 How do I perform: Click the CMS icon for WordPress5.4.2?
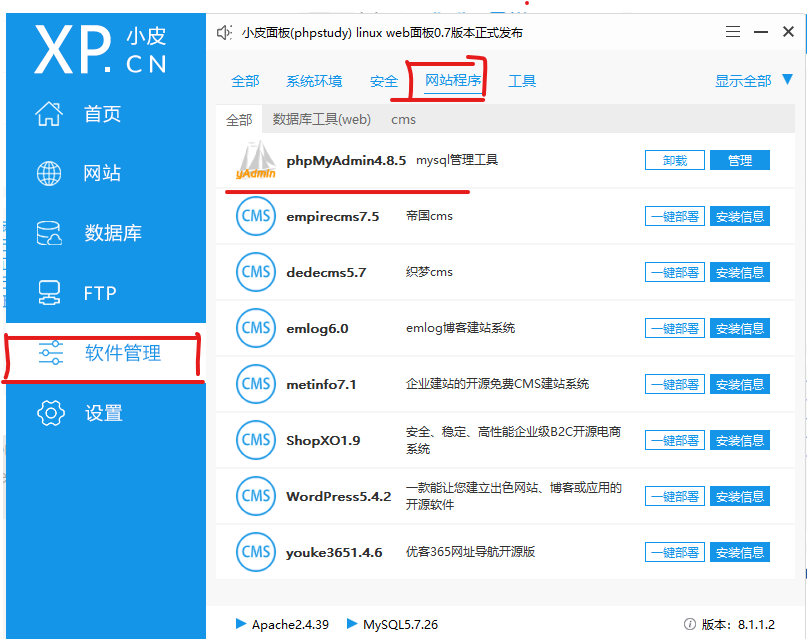coord(256,496)
